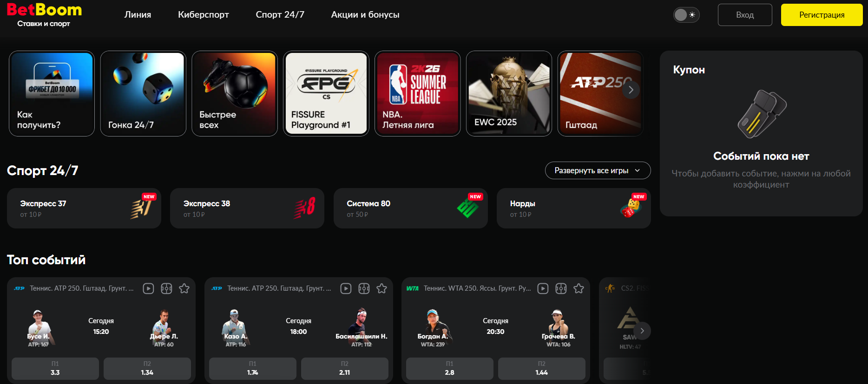The width and height of the screenshot is (868, 384).
Task: Favorite the Казо–Басилашвили match
Action: tap(382, 288)
